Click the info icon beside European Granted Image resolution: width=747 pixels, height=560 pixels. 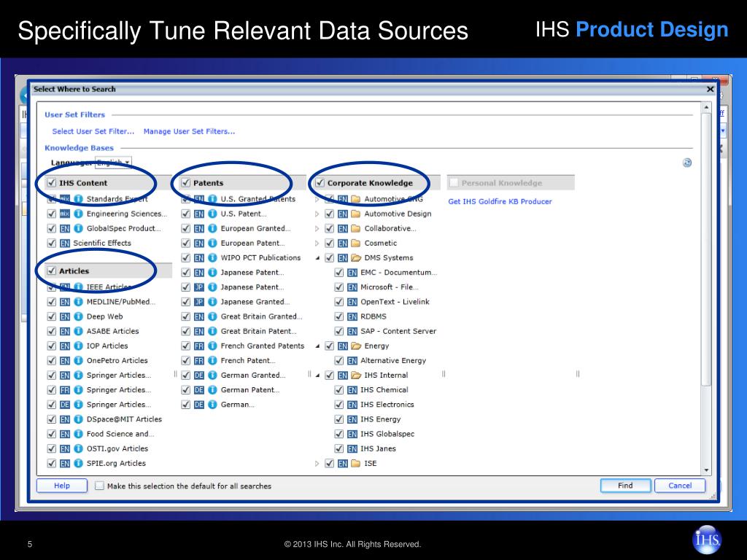click(212, 228)
